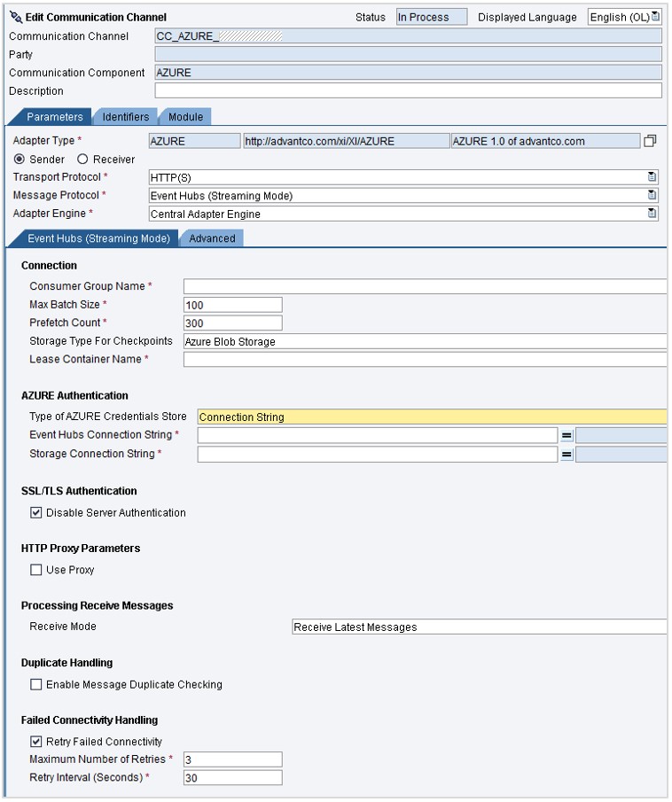Image resolution: width=672 pixels, height=802 pixels.
Task: Select Event Hubs (Streaming Mode) tab
Action: (98, 238)
